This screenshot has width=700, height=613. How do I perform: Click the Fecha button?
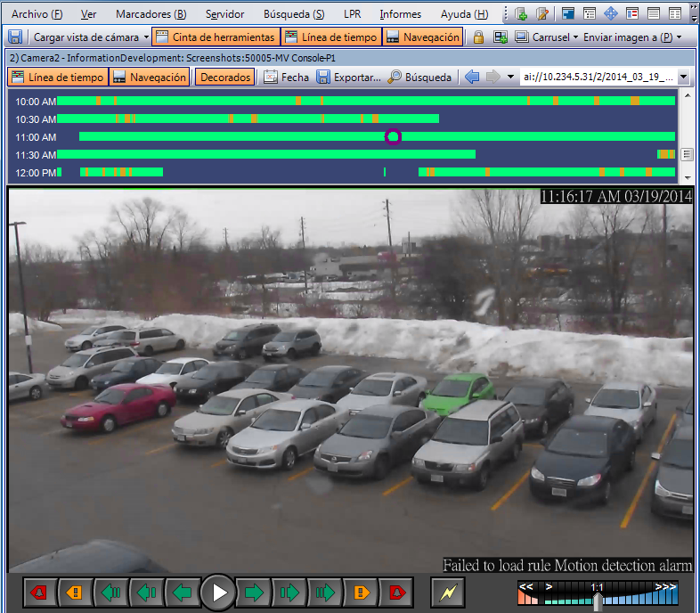[286, 77]
